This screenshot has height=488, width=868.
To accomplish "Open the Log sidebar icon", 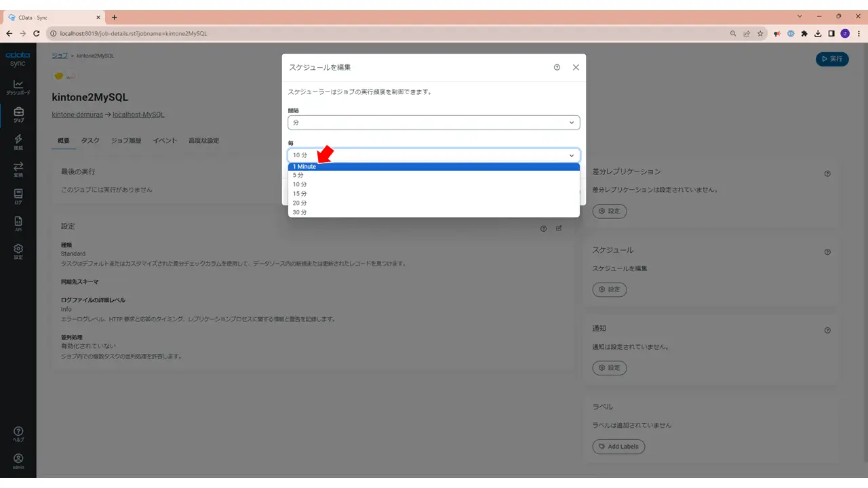I will pyautogui.click(x=18, y=197).
